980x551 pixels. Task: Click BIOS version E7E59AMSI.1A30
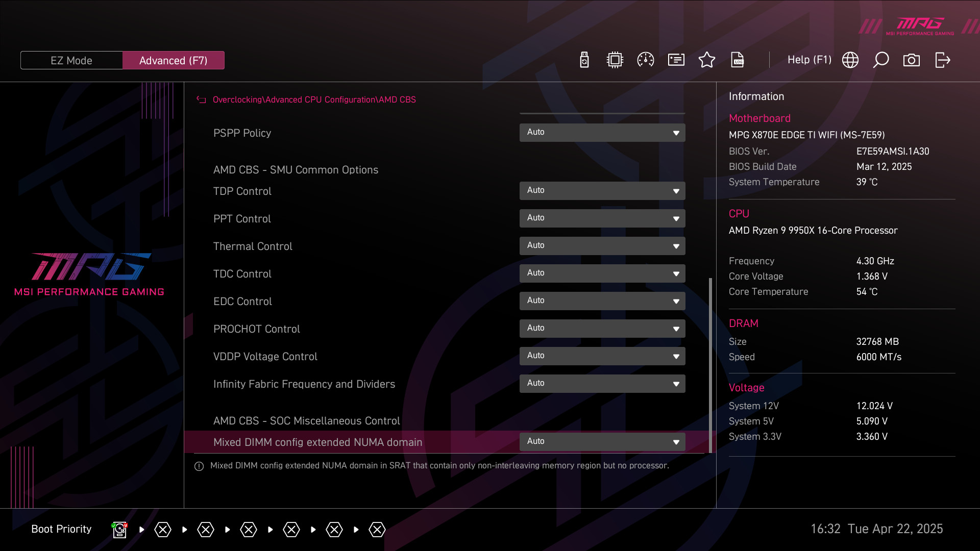coord(893,152)
